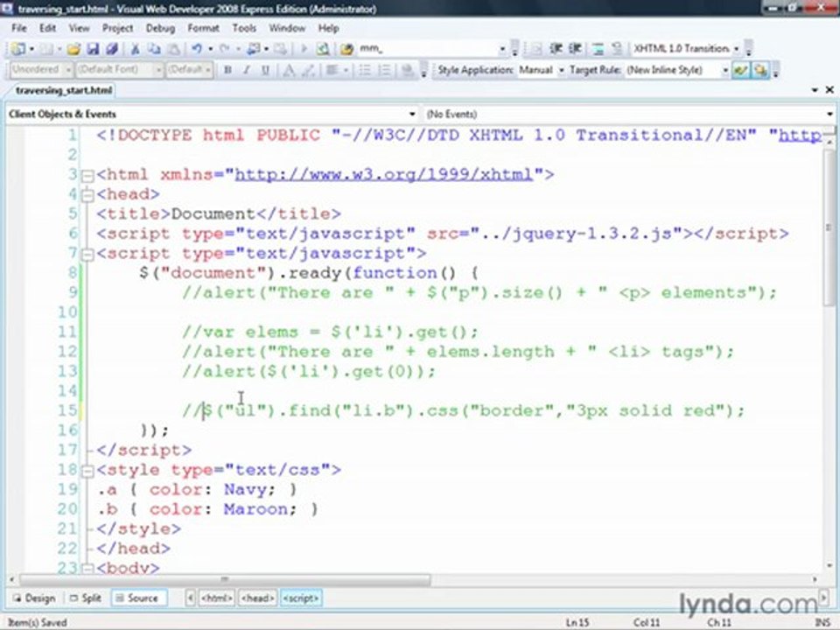Toggle the Show Overlay checkmark button

741,70
